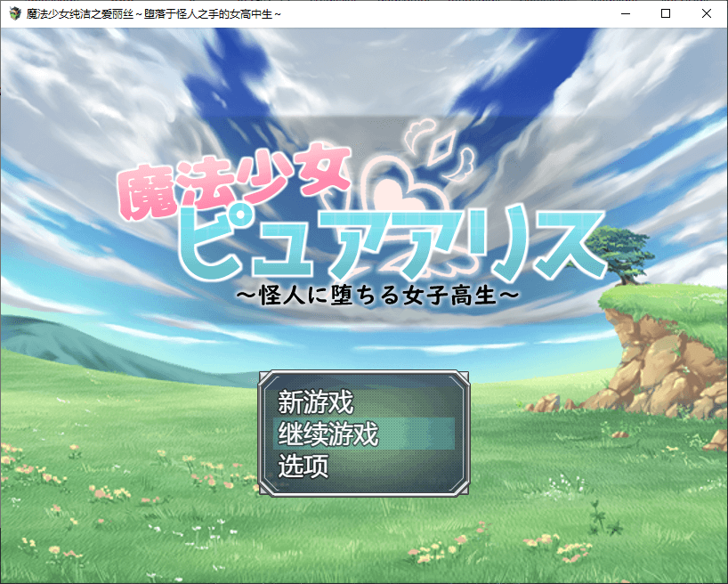Minimize the game window
Viewport: 728px width, 584px height.
pyautogui.click(x=625, y=14)
